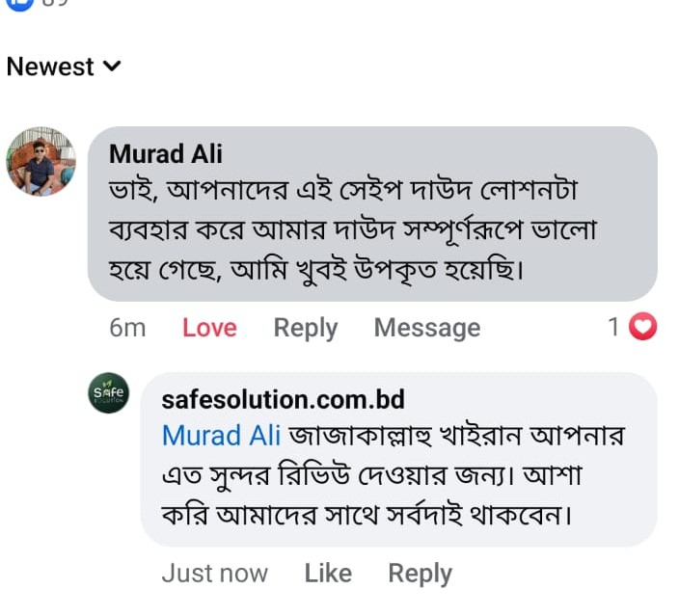
Task: Click the Safe Solution page logo avatar
Action: pos(108,392)
